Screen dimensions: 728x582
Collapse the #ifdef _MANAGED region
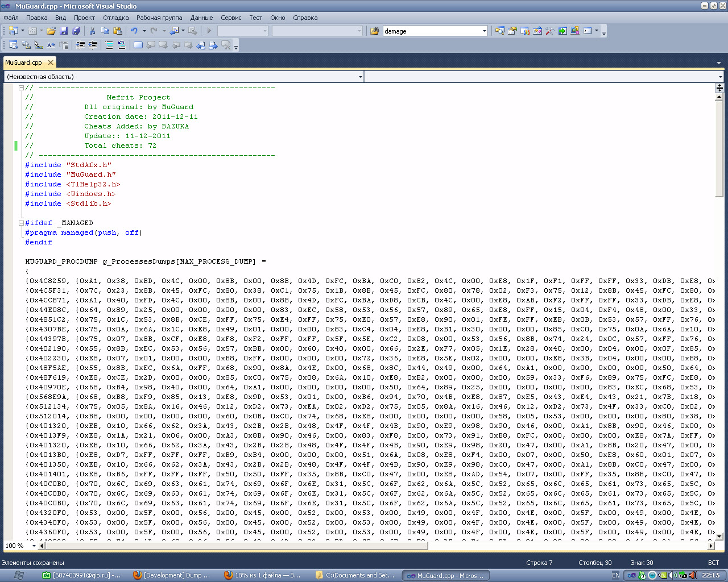pos(21,223)
